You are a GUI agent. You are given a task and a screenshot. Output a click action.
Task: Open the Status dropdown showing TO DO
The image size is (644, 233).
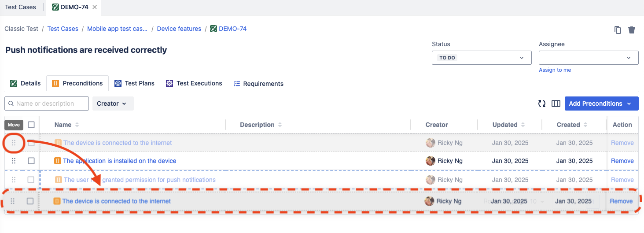[x=482, y=58]
